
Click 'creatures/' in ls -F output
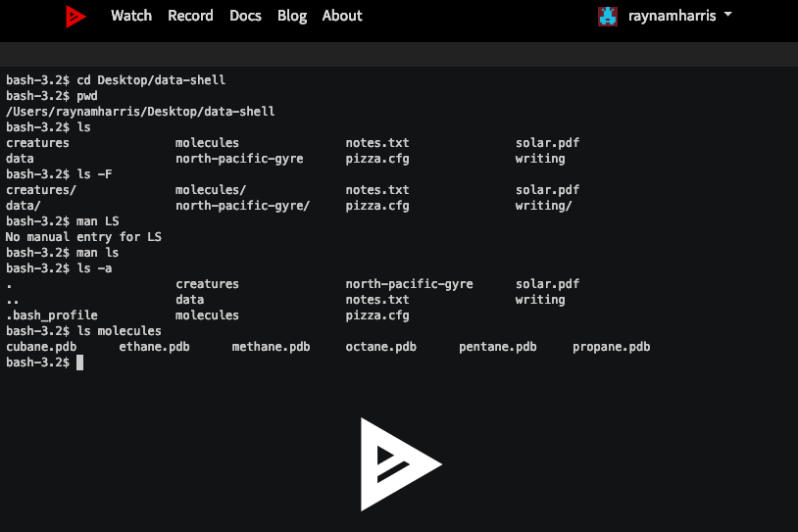click(x=41, y=190)
